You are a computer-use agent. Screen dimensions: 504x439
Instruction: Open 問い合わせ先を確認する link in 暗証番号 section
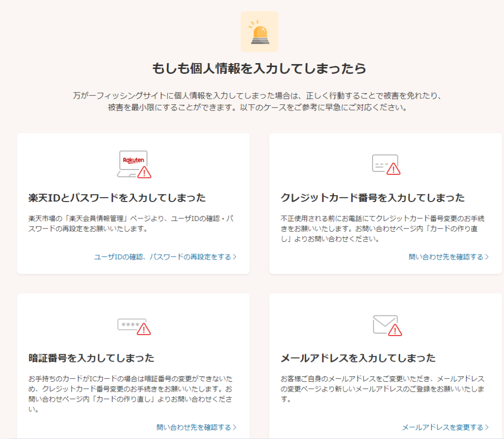(x=193, y=427)
